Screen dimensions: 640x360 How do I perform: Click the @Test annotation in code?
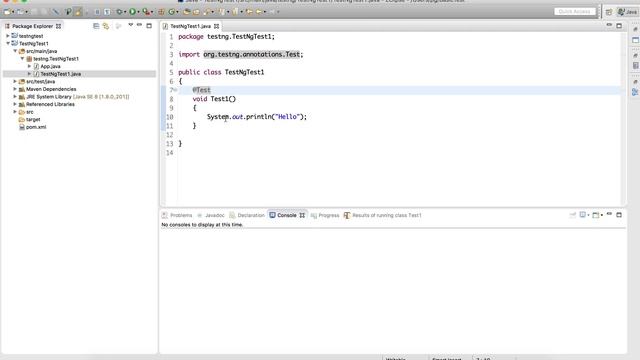click(201, 90)
